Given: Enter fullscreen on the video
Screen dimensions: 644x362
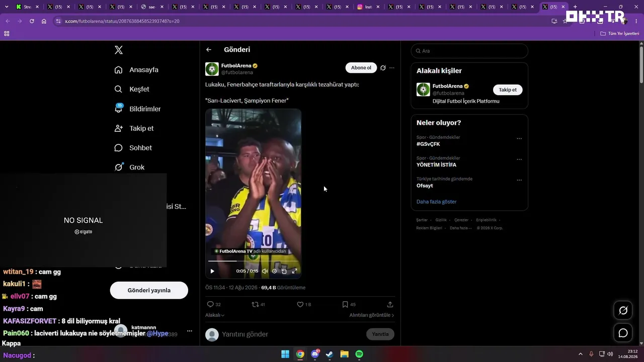Looking at the screenshot, I should (294, 271).
